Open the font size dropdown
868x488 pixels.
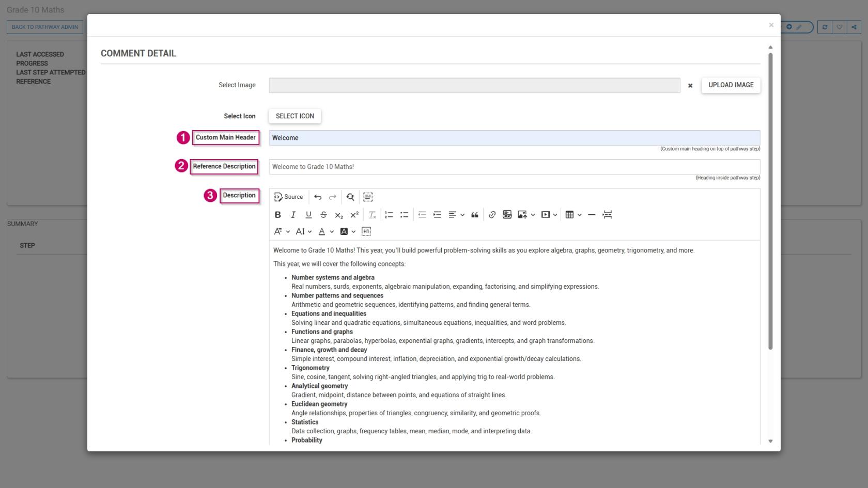(303, 231)
